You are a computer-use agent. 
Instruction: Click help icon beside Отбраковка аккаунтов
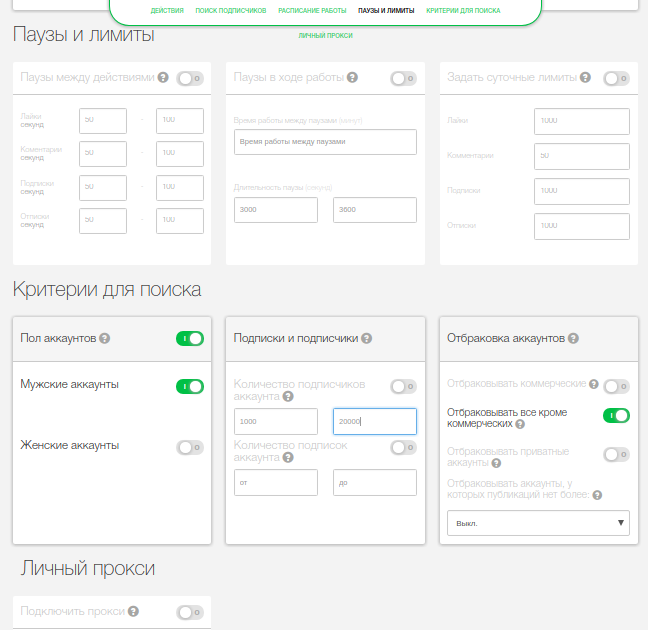tap(573, 339)
